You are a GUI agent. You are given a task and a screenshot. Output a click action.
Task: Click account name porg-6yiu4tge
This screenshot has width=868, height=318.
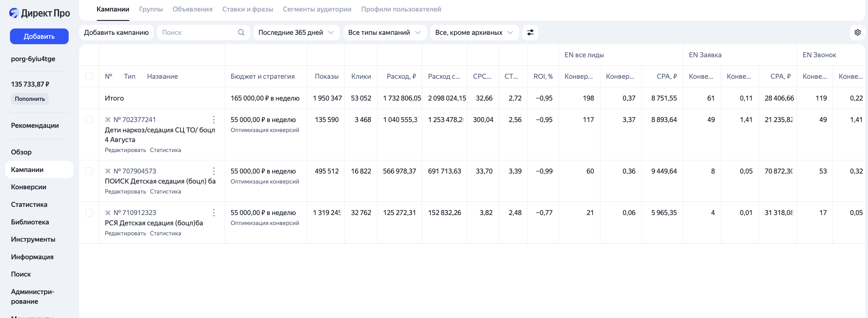tap(33, 59)
